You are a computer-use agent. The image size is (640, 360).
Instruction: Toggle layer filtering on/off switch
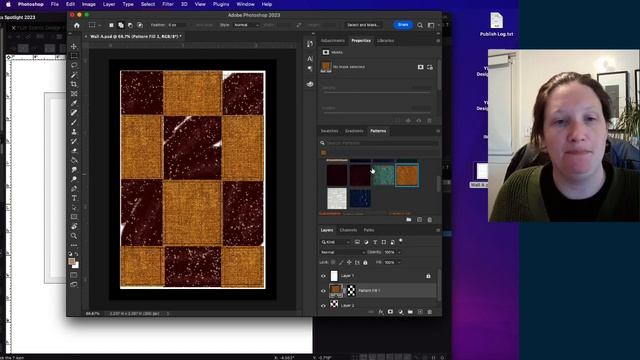(x=401, y=241)
